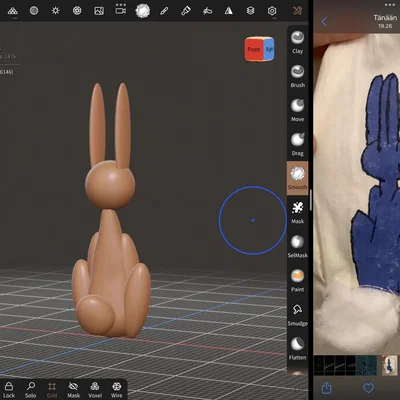
Task: Open the layers stack menu
Action: 250,11
